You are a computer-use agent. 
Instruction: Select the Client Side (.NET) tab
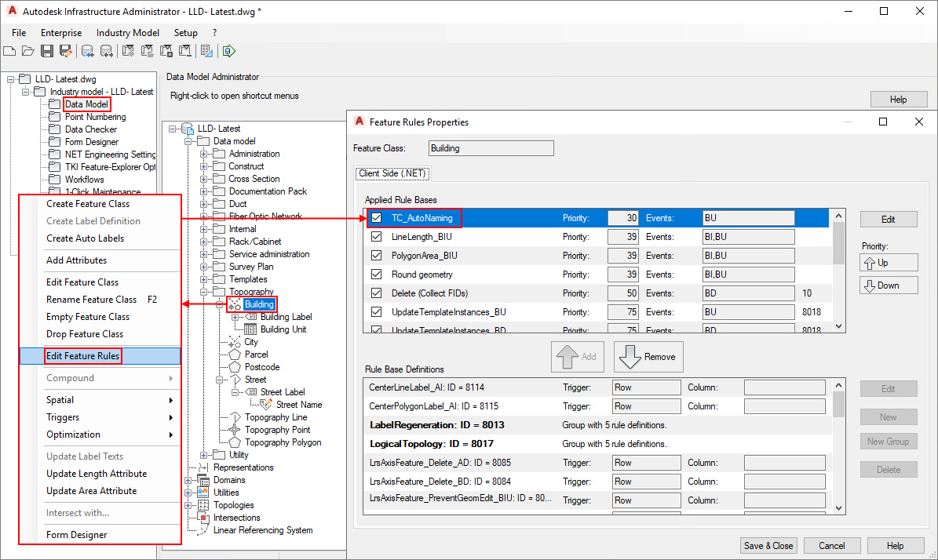pyautogui.click(x=392, y=173)
